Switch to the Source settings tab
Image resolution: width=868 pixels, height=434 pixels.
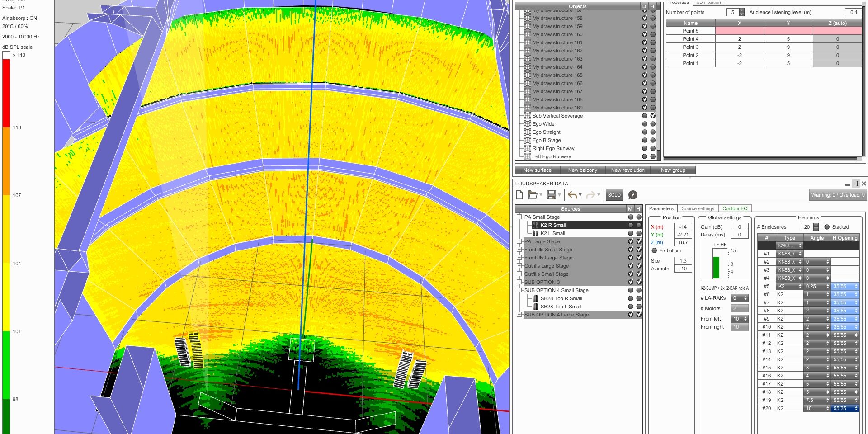(698, 208)
